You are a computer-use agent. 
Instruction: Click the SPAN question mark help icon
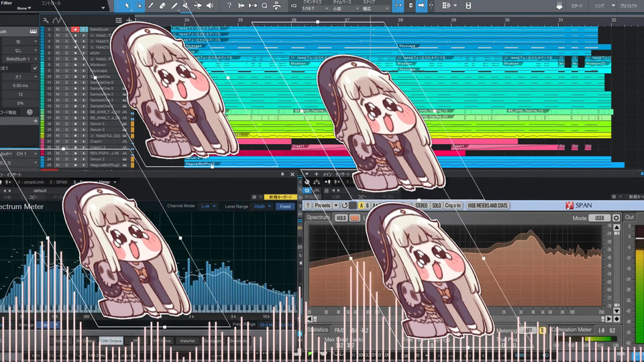[x=308, y=205]
